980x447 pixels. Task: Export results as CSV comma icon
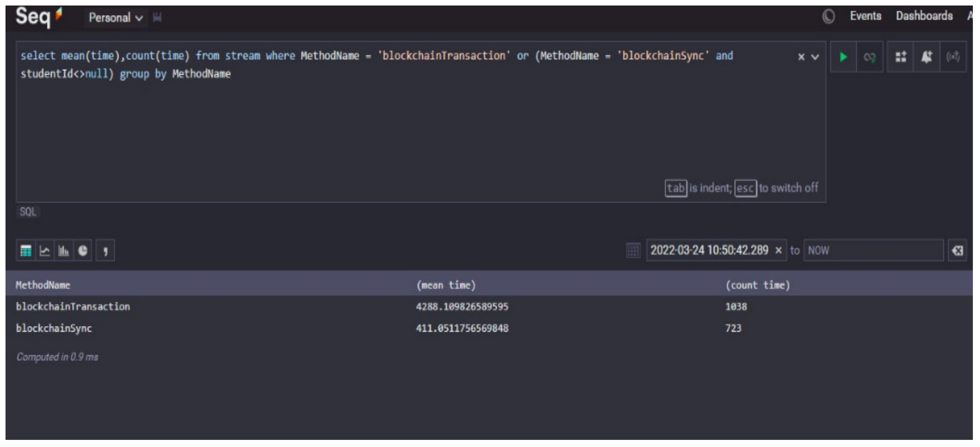(105, 251)
